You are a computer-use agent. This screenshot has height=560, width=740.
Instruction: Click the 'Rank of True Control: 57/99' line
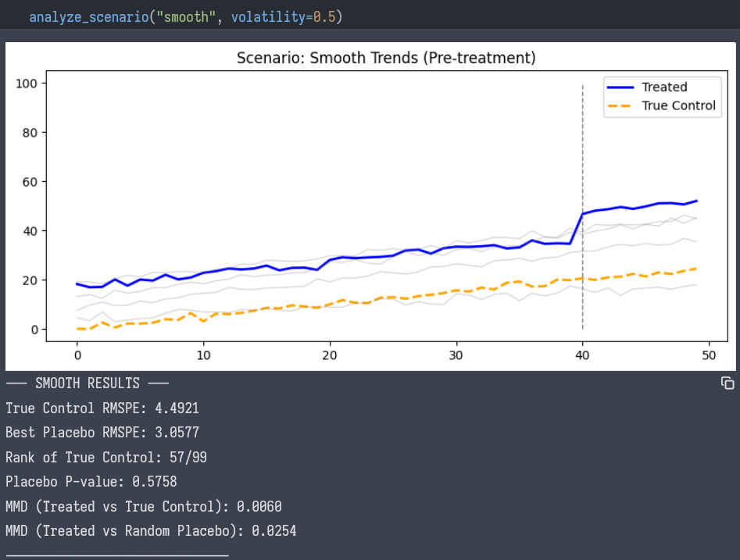pos(106,458)
